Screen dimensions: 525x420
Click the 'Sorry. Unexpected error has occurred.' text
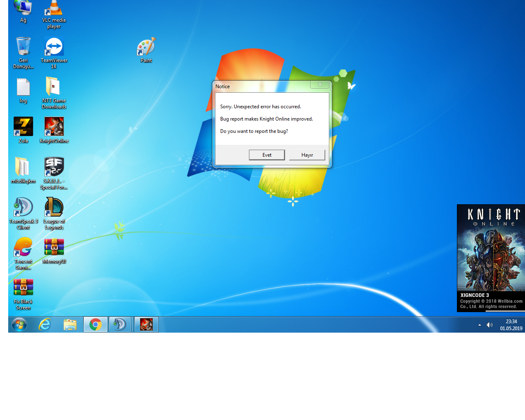(261, 107)
